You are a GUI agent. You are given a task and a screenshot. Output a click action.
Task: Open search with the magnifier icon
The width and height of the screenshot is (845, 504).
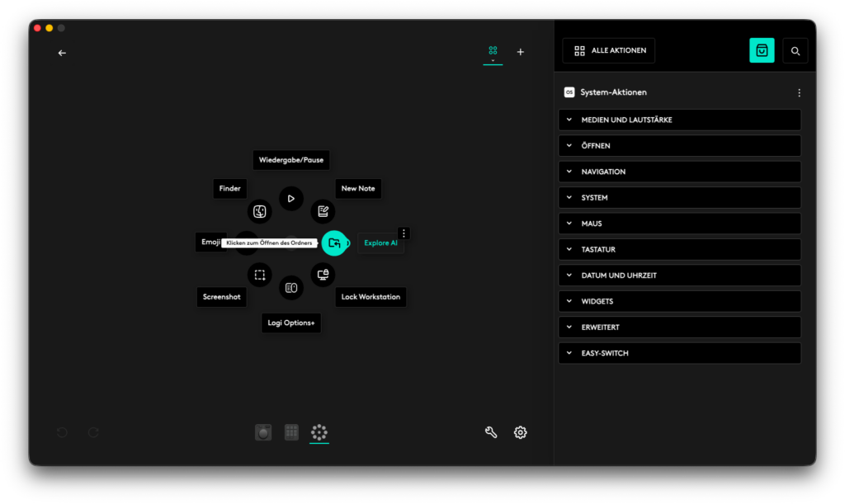coord(795,50)
